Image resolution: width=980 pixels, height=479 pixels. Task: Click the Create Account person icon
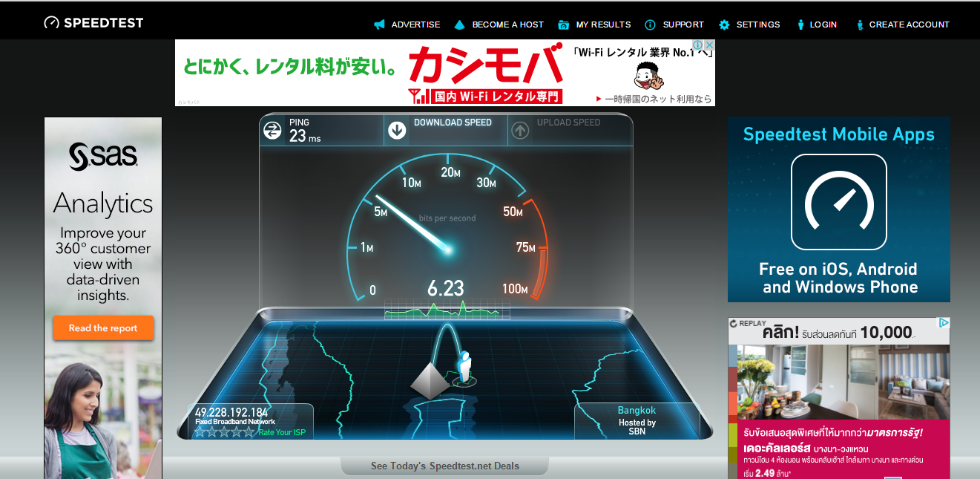pyautogui.click(x=860, y=25)
